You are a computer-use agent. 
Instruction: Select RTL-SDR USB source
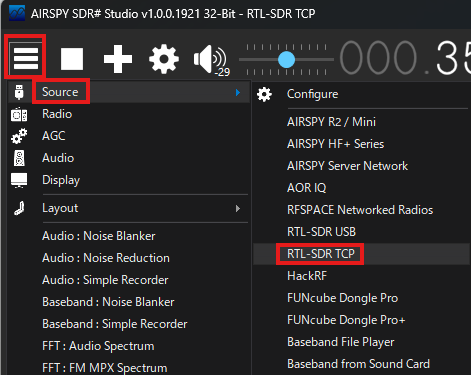[321, 232]
